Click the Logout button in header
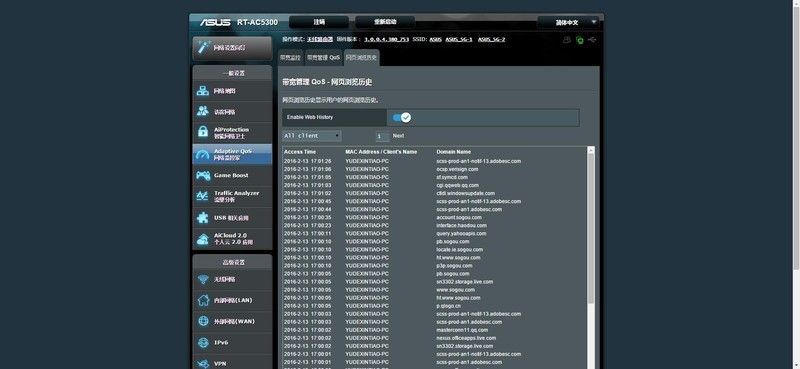 pyautogui.click(x=319, y=22)
